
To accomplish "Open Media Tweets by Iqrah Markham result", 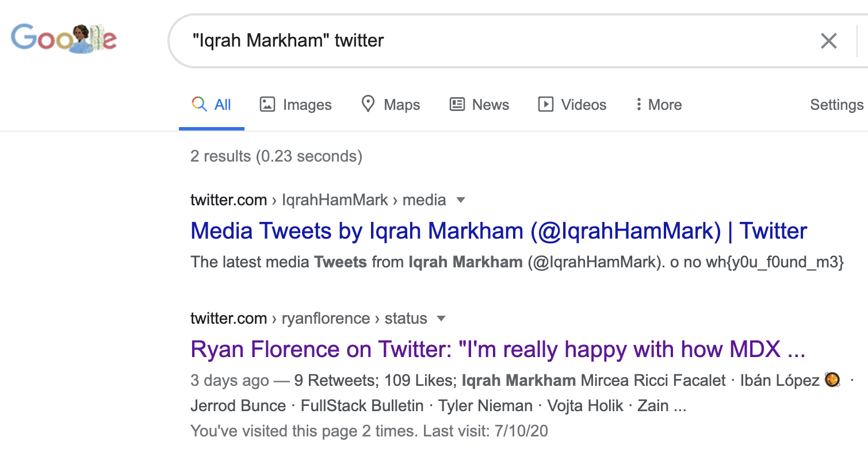I will [499, 231].
